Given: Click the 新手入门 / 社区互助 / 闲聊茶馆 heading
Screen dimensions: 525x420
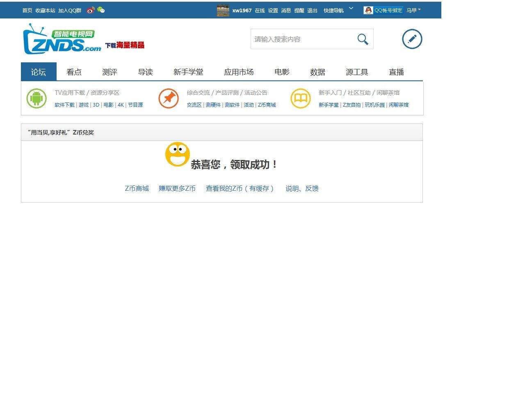Looking at the screenshot, I should (359, 93).
